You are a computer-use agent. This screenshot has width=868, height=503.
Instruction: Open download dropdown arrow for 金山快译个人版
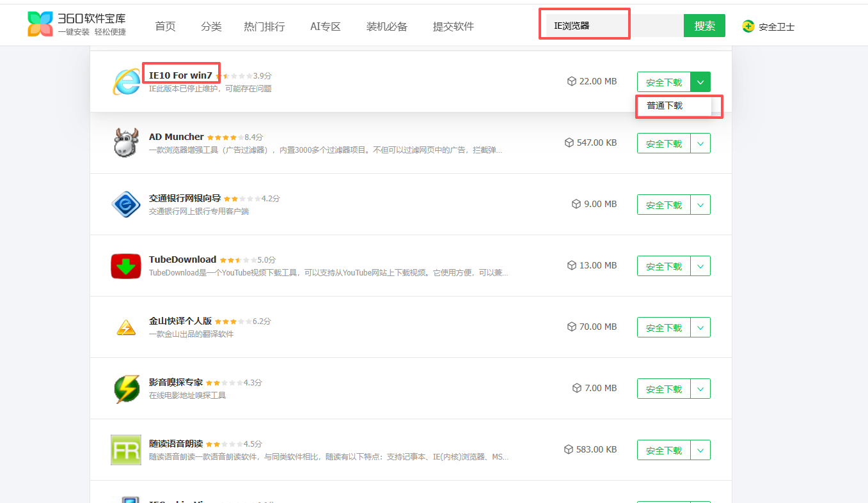[700, 328]
